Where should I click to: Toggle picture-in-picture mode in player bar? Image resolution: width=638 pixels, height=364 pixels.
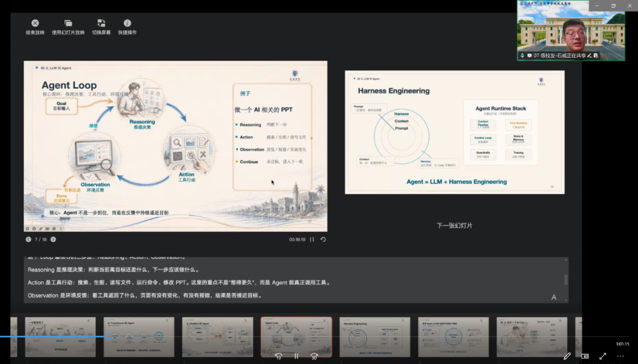[x=585, y=356]
